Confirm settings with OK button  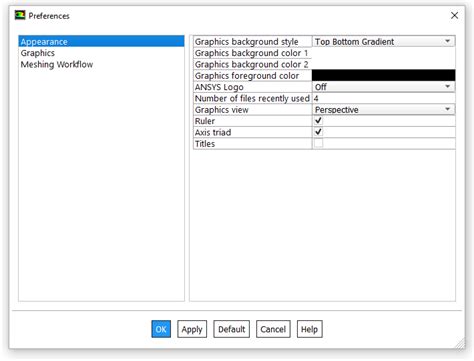point(161,329)
